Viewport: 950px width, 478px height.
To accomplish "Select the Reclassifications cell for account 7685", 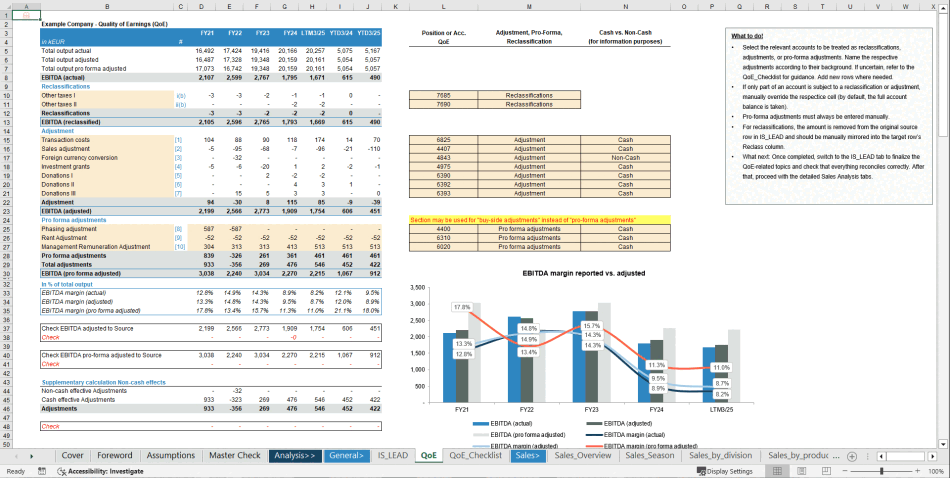I will pos(529,95).
